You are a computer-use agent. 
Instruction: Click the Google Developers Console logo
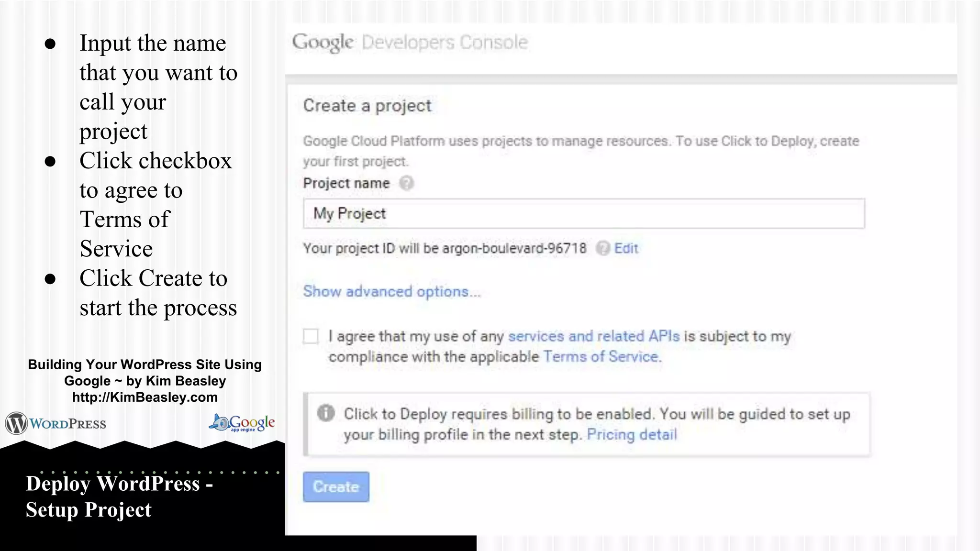(x=410, y=43)
